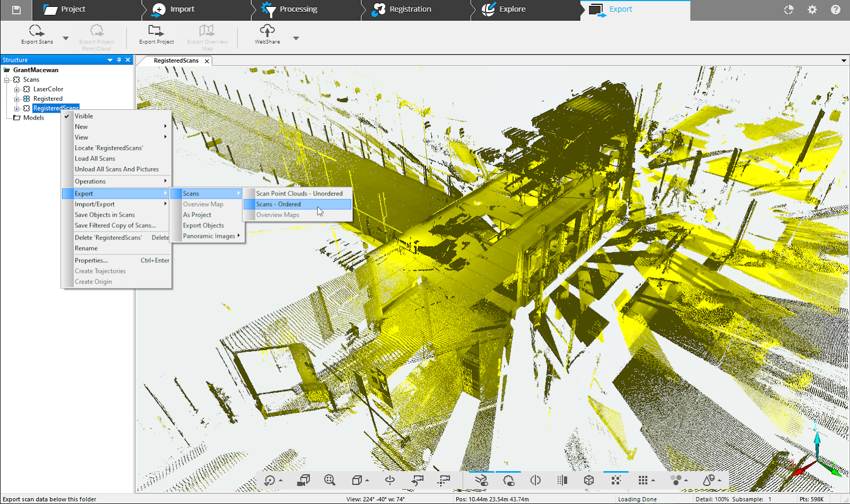Choose Scan Point Clouds - Unordered
The width and height of the screenshot is (850, 504).
(x=297, y=193)
